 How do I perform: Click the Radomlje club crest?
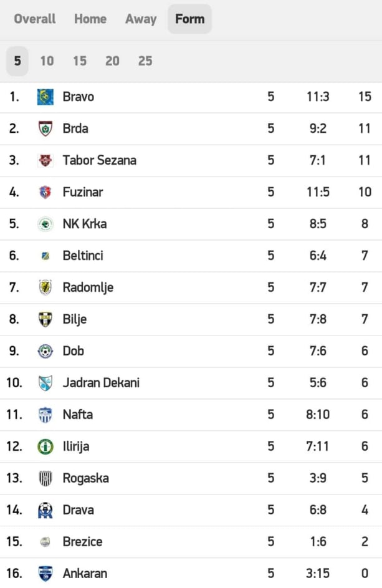45,287
